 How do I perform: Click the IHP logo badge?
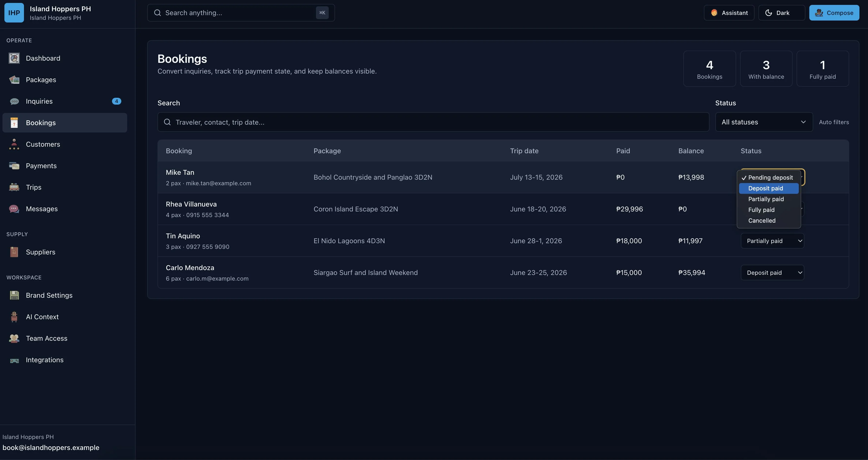coord(14,13)
